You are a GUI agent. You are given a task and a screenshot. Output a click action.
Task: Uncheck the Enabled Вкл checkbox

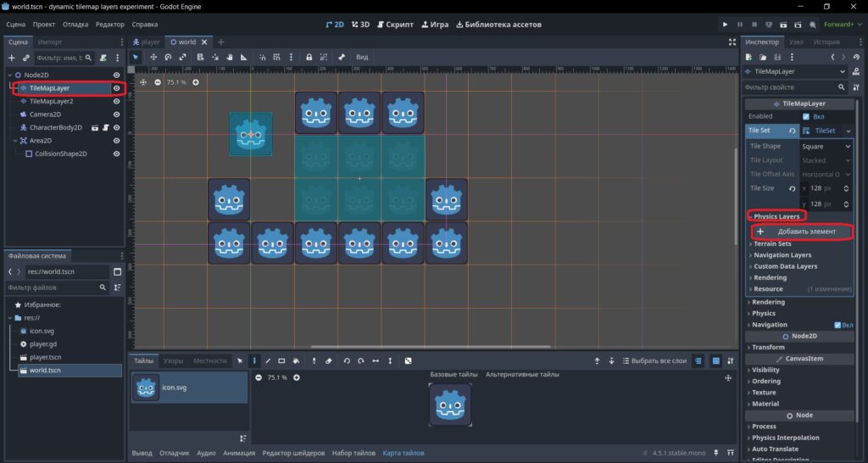tap(806, 116)
